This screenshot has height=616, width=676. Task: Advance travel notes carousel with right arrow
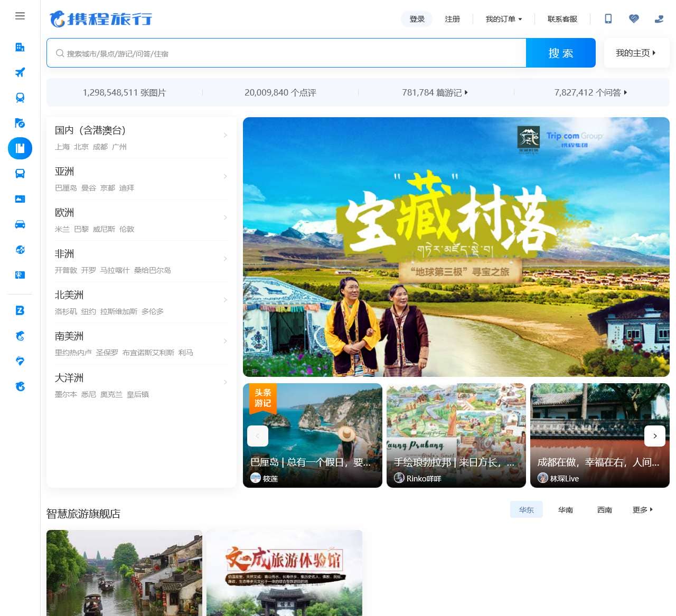[x=655, y=436]
